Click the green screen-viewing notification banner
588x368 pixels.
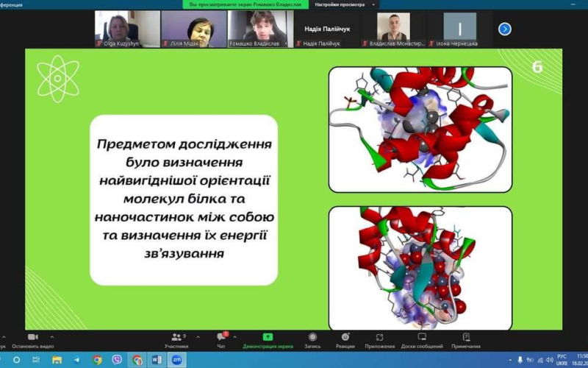coord(245,4)
